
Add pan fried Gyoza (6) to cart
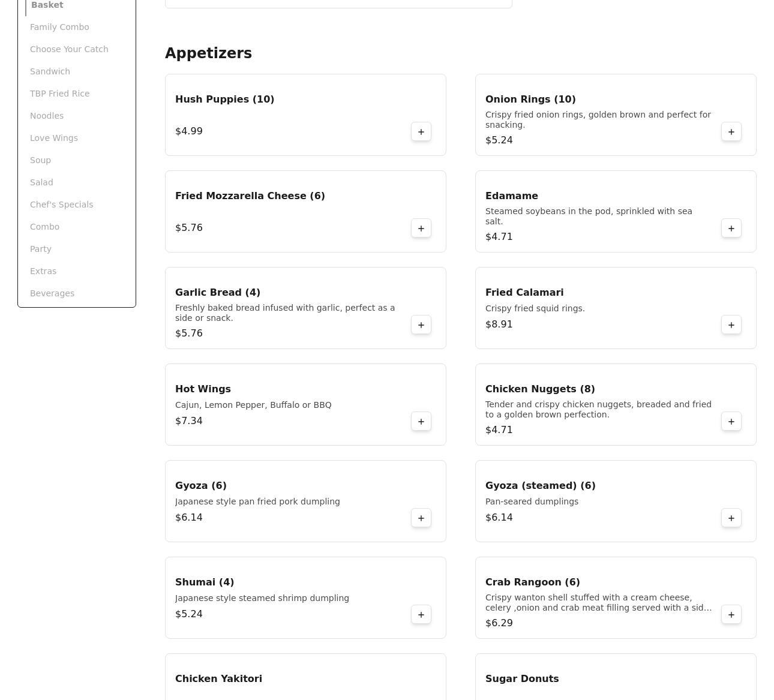click(x=421, y=518)
